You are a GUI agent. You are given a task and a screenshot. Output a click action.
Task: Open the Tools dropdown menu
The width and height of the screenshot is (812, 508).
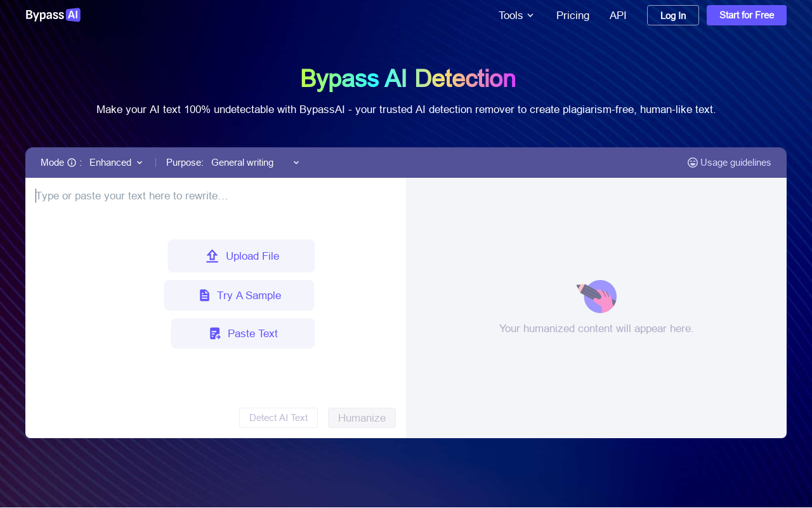[x=516, y=15]
